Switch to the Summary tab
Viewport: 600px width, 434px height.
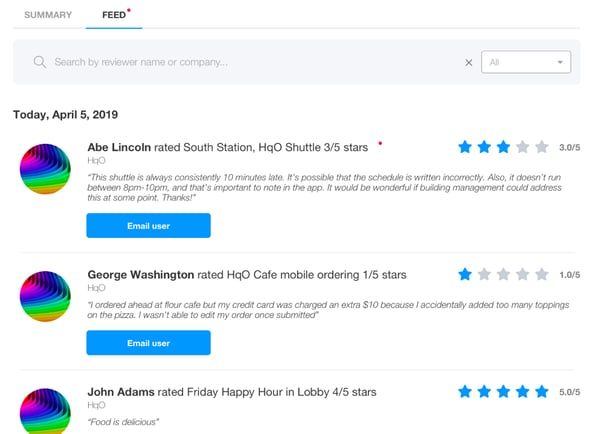point(48,15)
